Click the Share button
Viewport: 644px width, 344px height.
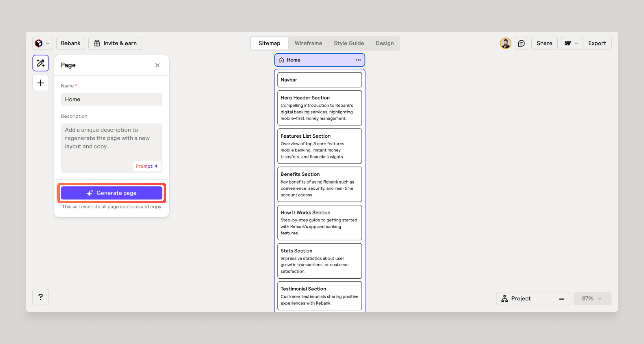click(x=544, y=43)
